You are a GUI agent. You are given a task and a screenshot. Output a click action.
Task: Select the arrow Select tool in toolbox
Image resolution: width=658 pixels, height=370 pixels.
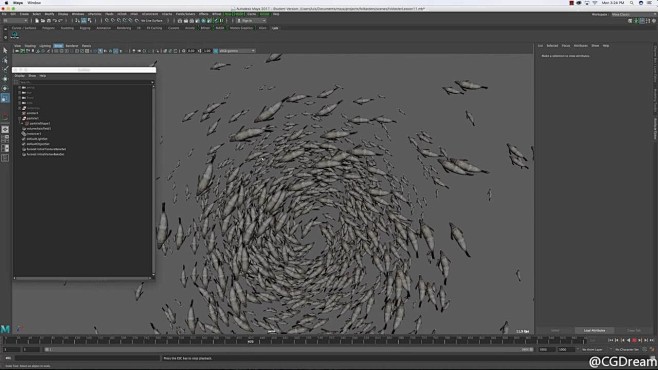5,50
